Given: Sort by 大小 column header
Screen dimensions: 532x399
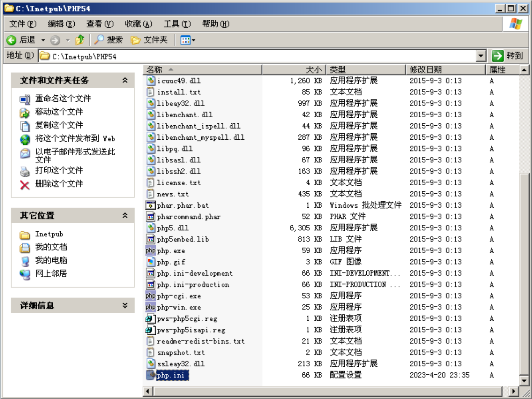Looking at the screenshot, I should pyautogui.click(x=294, y=69).
